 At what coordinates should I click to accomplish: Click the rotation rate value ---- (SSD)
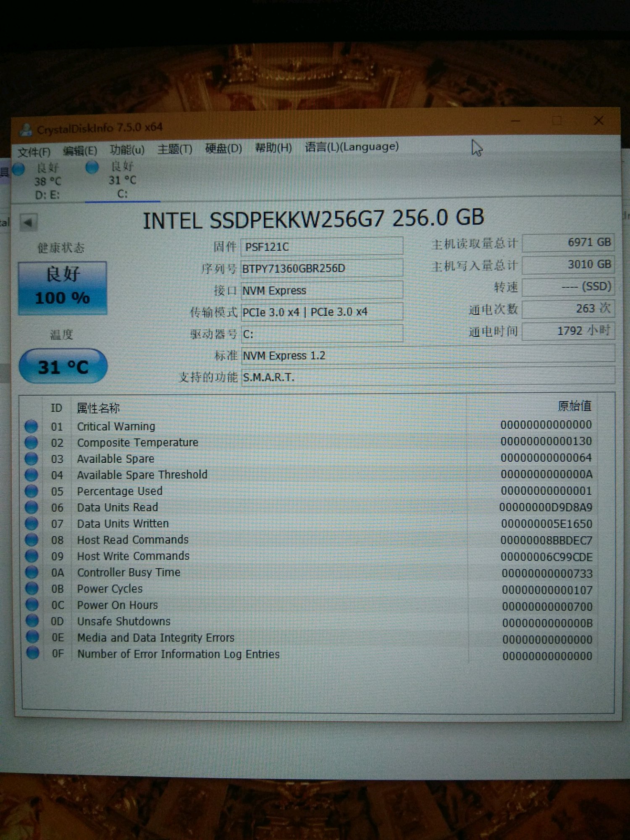pos(568,286)
